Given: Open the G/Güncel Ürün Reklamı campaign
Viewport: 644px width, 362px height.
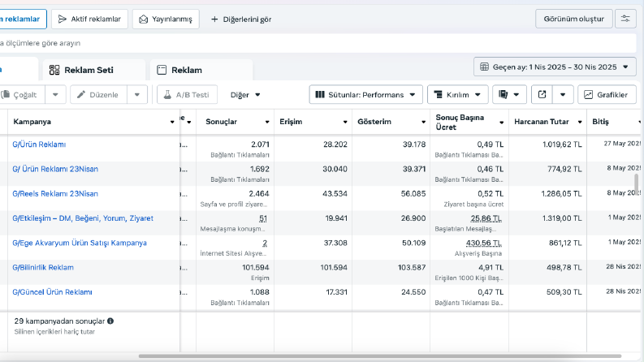Looking at the screenshot, I should tap(52, 292).
